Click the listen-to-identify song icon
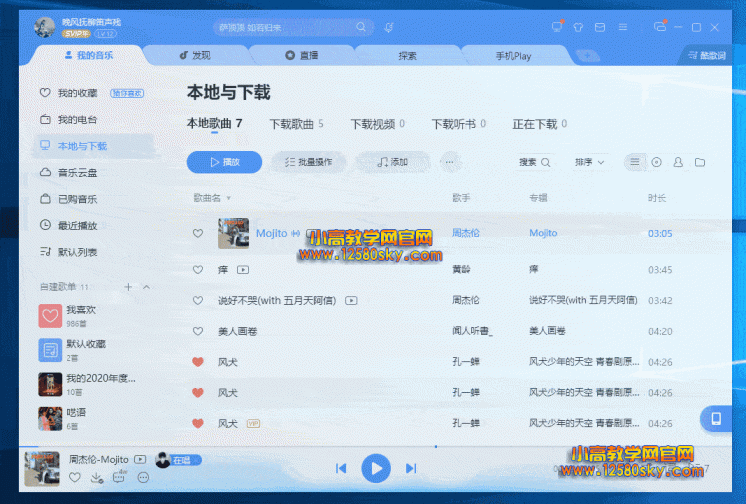Image resolution: width=746 pixels, height=504 pixels. pos(388,28)
